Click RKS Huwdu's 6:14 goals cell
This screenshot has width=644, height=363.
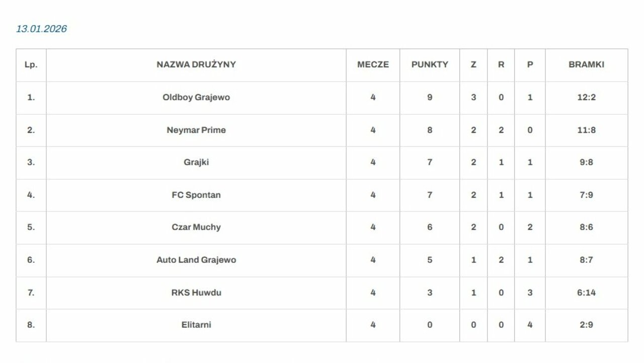[586, 293]
